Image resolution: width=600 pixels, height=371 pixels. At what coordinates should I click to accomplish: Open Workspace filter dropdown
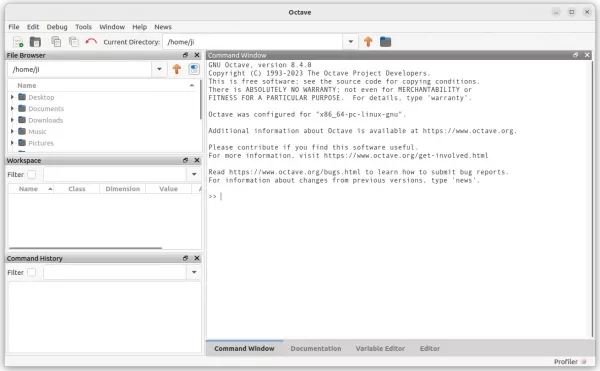[194, 174]
